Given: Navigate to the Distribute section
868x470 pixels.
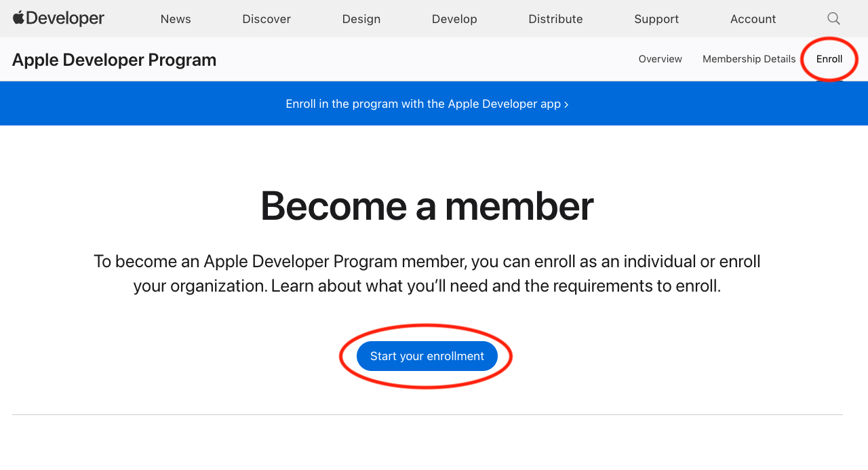Looking at the screenshot, I should (x=555, y=19).
